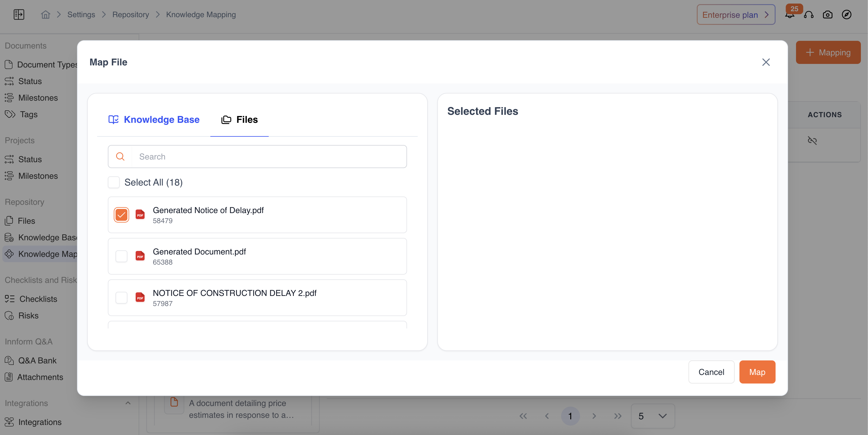Screen dimensions: 868x435
Task: Click the sidebar collapse panel icon
Action: click(x=19, y=14)
